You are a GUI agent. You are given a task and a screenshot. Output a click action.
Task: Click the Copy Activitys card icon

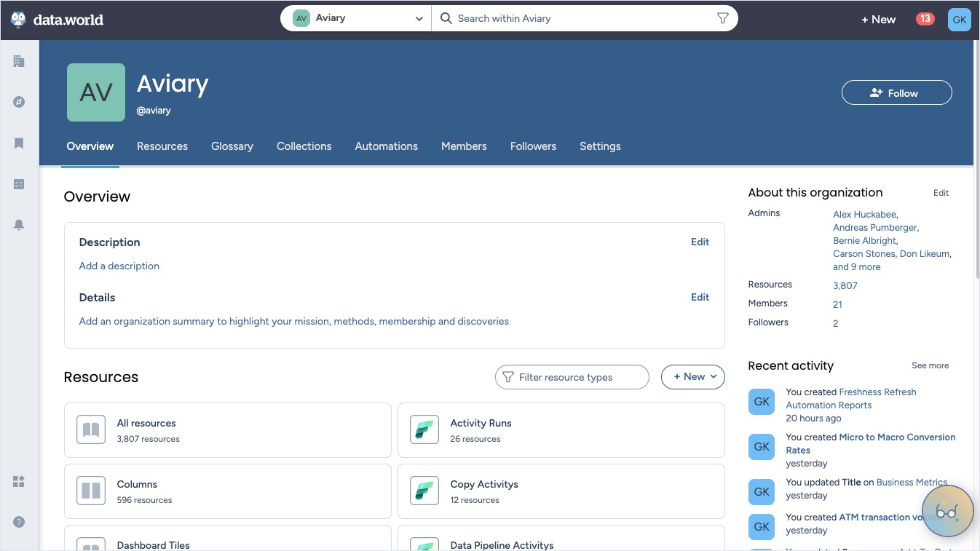424,491
